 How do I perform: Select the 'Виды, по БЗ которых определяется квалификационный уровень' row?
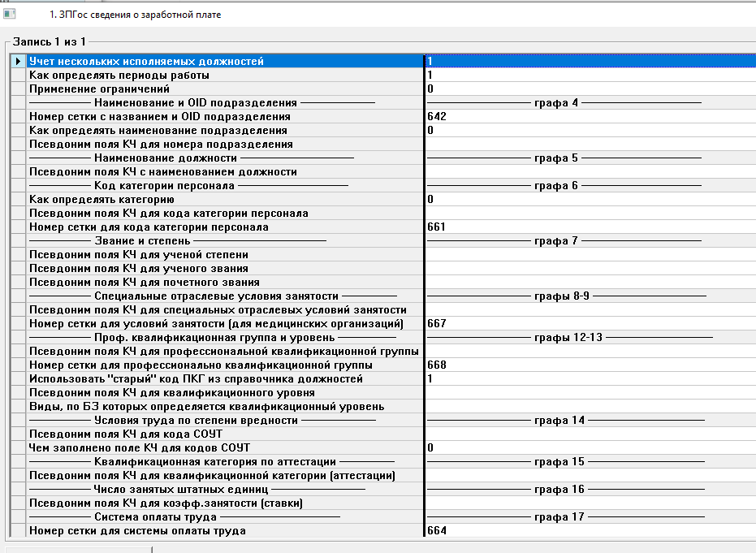tap(206, 407)
